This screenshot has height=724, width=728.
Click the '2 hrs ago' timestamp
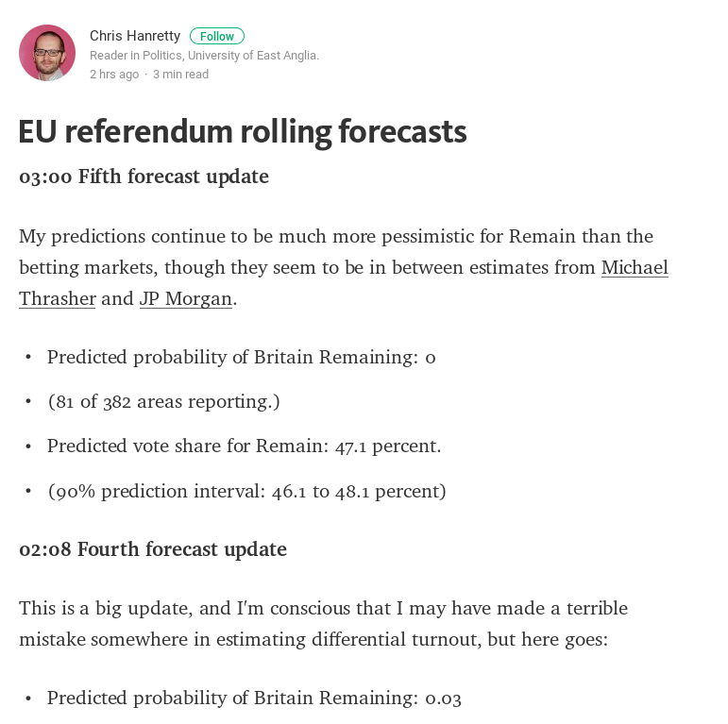(x=114, y=75)
